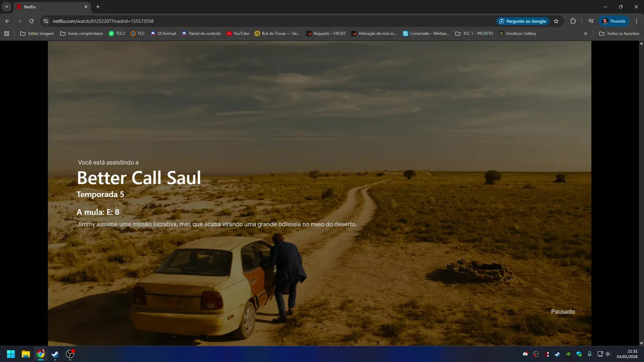Open the TCC bookmark with orange icon
This screenshot has width=644, height=362.
[x=137, y=34]
